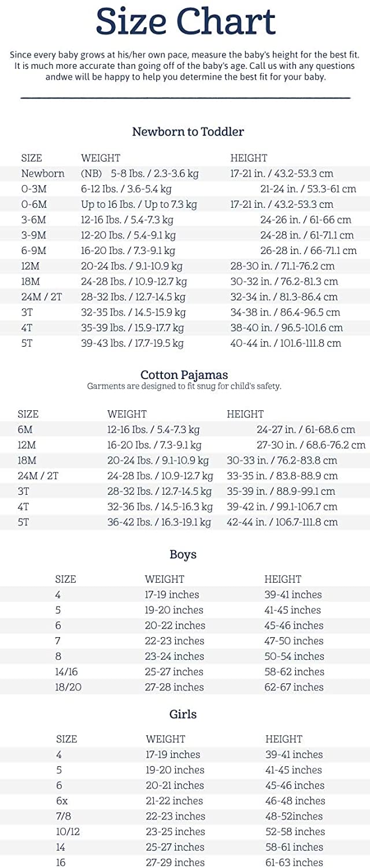
Task: Select the Newborn to Toddler heading
Action: [x=188, y=131]
